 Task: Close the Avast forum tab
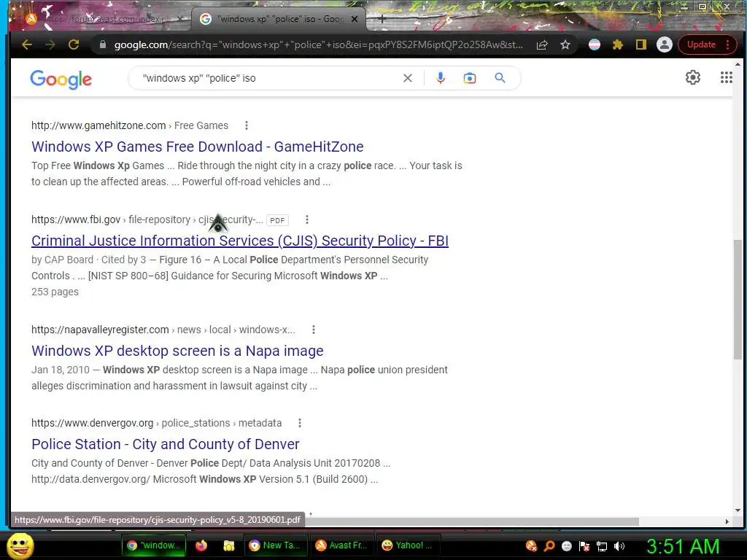180,19
